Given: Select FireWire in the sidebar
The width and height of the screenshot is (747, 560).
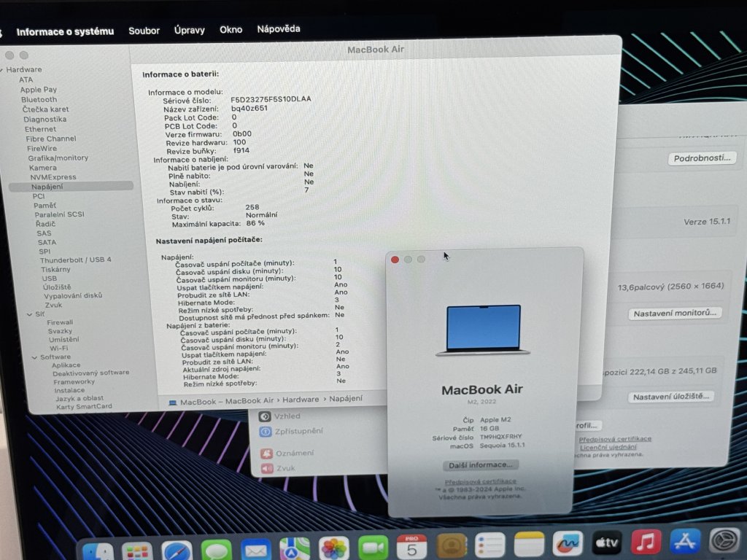Looking at the screenshot, I should click(x=42, y=149).
